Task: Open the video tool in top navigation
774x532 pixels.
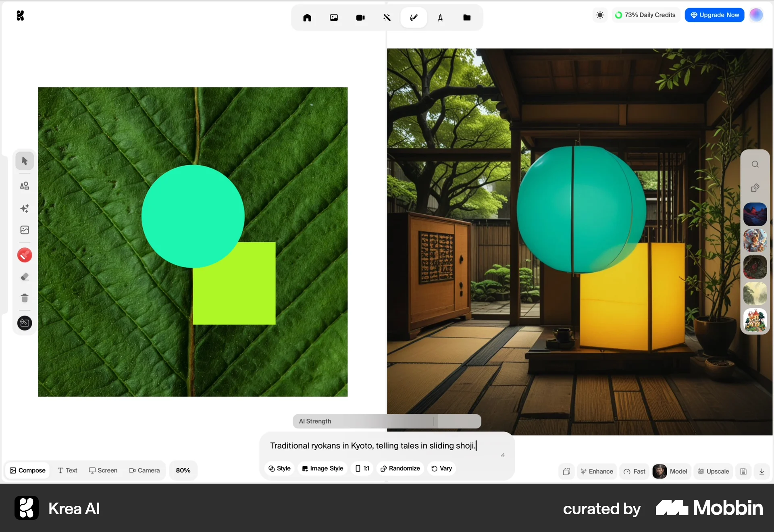Action: pos(360,18)
